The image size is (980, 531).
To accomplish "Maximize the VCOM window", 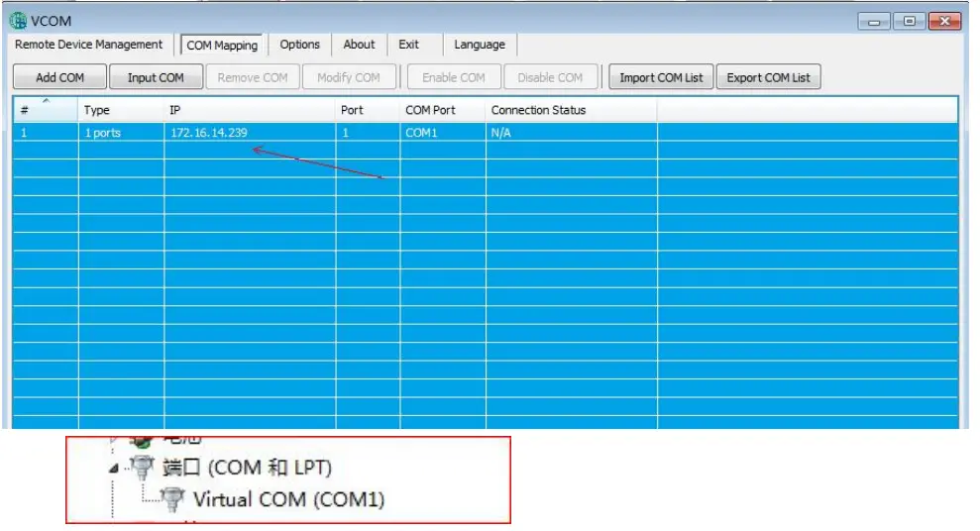I will [910, 21].
